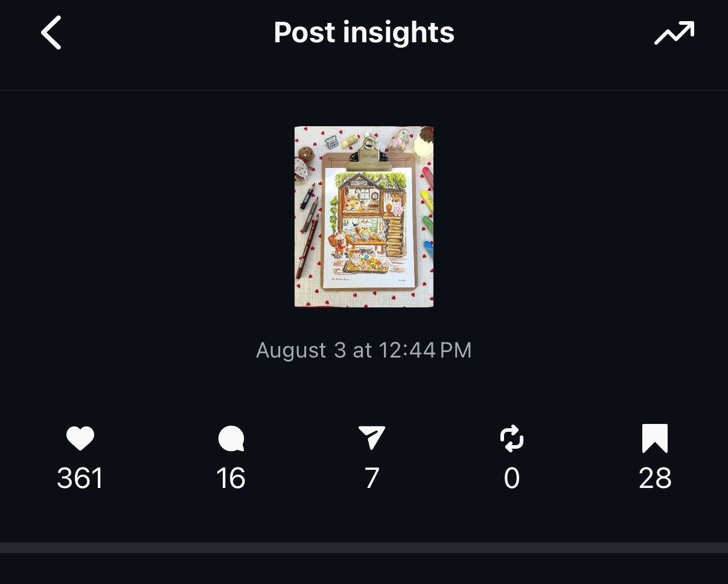Select the 0 reposts number
This screenshot has width=728, height=584.
[x=512, y=478]
